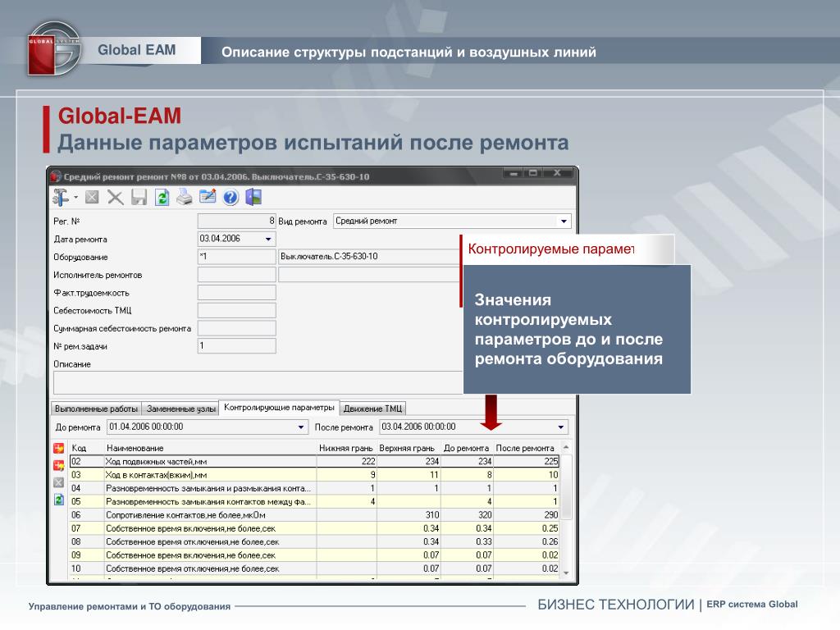This screenshot has width=840, height=630.
Task: Print via the printer toolbar icon
Action: point(185,198)
